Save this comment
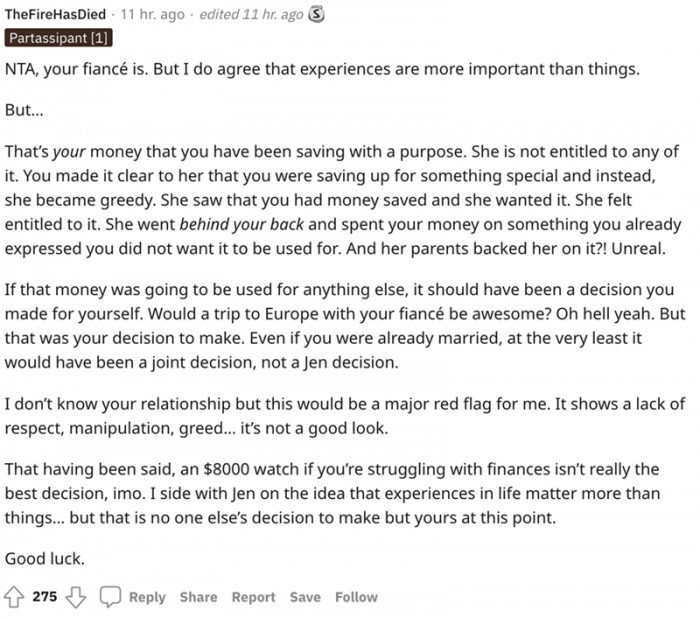700x618 pixels. (x=305, y=597)
